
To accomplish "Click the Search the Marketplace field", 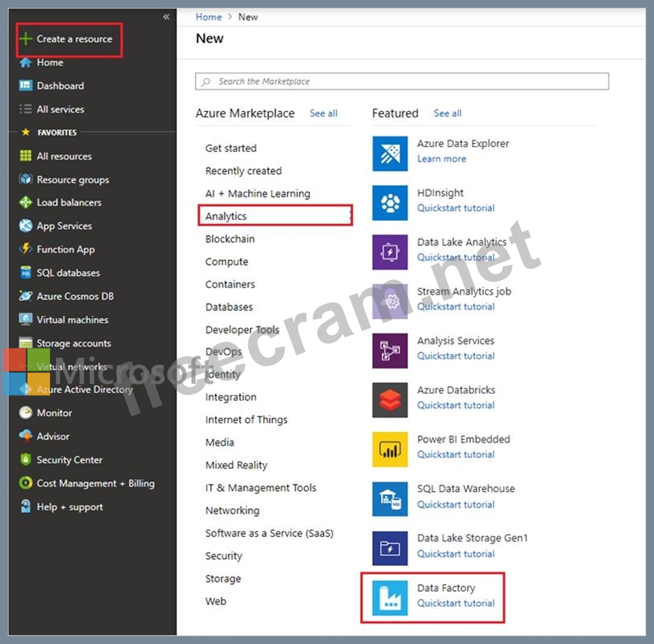I will [x=402, y=81].
